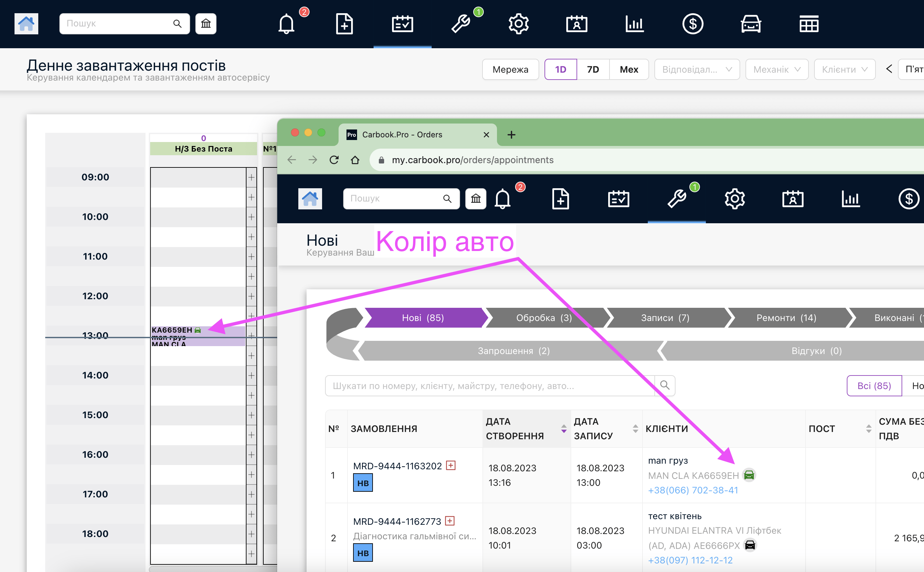Click dollar sign icon in back window

point(692,24)
